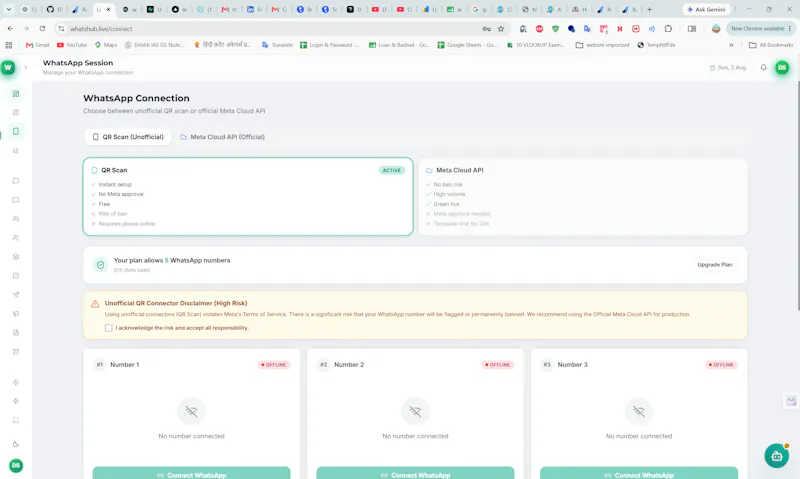Image resolution: width=800 pixels, height=479 pixels.
Task: Click the page vertical scrollbar
Action: coord(797,196)
